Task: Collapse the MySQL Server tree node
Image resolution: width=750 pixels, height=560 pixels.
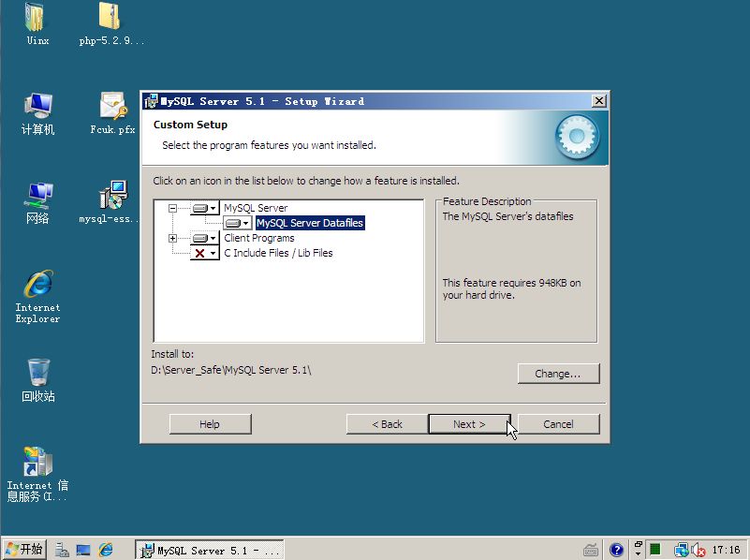Action: (x=172, y=208)
